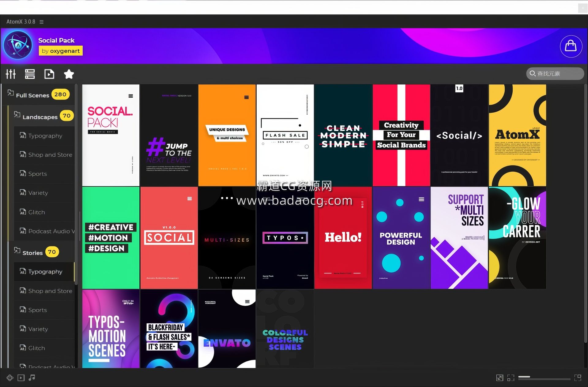Screen dimensions: 588x387
Task: Click the 'by oxygenart' author link
Action: click(61, 51)
